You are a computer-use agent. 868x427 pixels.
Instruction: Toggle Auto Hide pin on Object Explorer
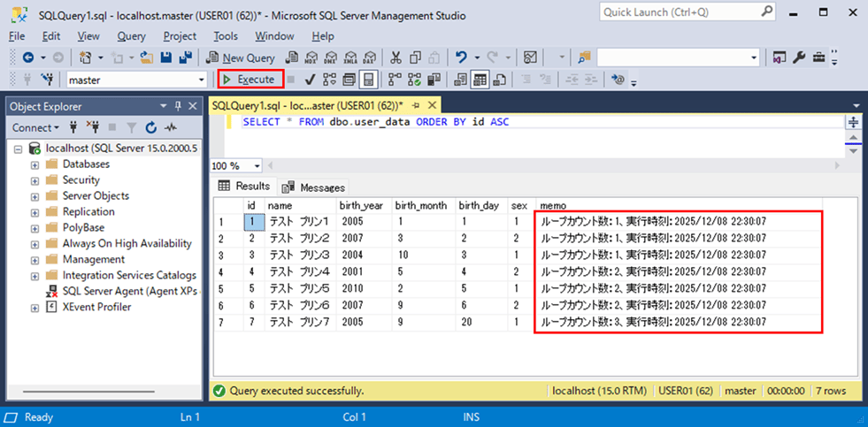pyautogui.click(x=179, y=106)
